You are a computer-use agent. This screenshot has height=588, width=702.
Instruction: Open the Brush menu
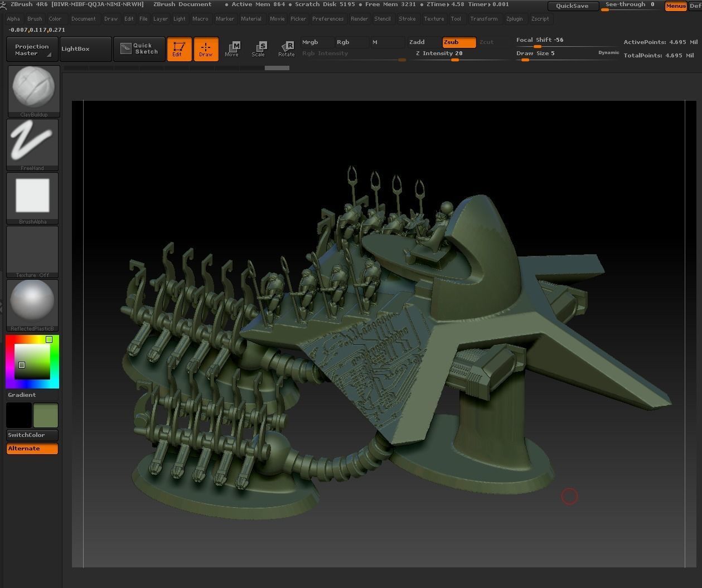click(x=35, y=19)
